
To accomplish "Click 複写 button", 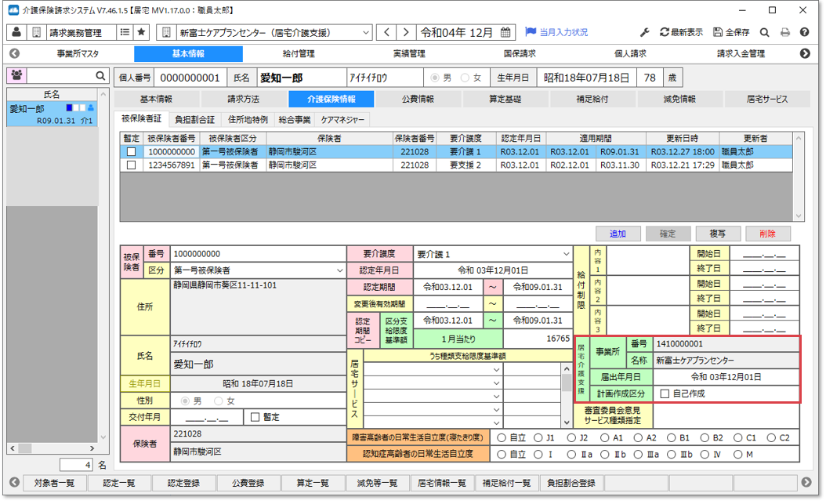I will (x=718, y=234).
